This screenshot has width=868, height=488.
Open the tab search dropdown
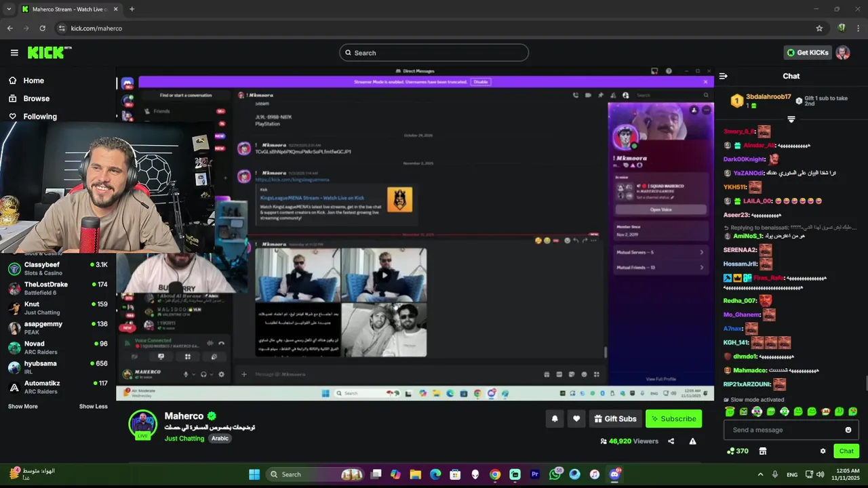(8, 9)
